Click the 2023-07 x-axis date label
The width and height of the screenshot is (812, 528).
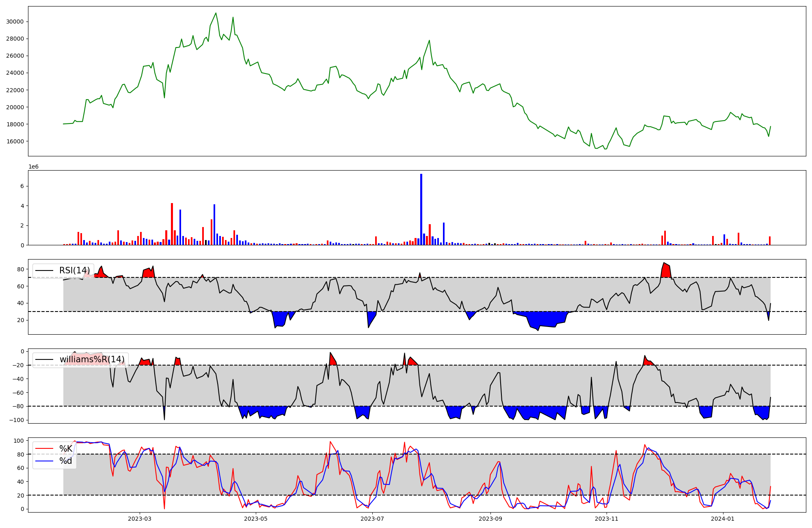coord(372,519)
